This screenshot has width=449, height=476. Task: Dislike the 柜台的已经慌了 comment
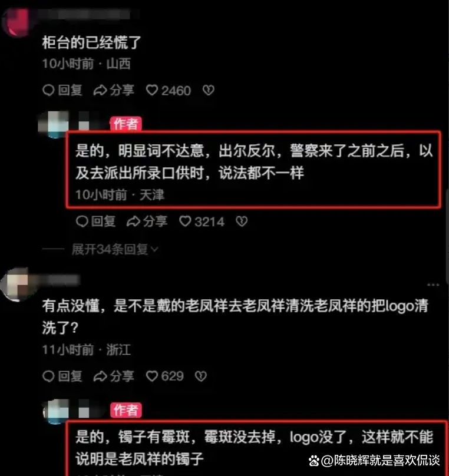[x=209, y=90]
